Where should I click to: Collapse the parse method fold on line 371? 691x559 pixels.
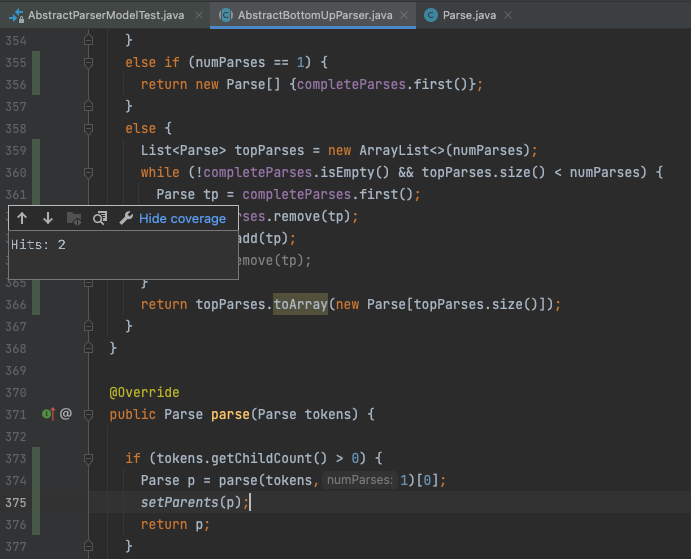(x=89, y=414)
